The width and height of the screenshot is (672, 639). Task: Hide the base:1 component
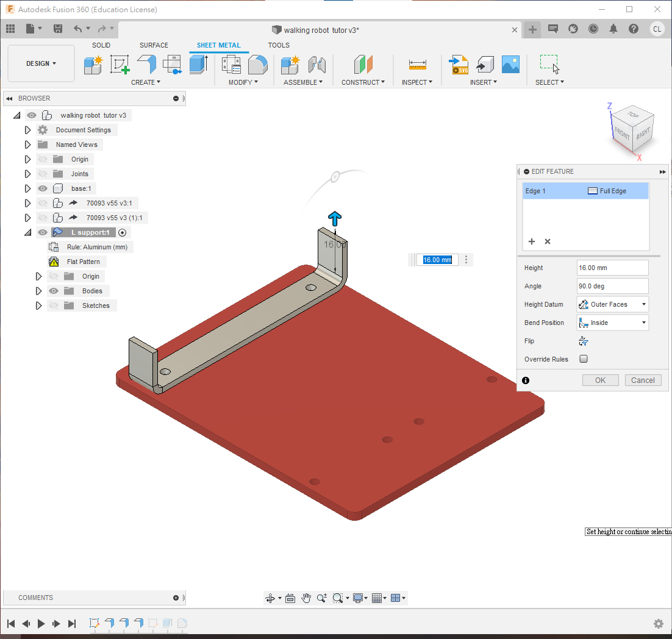point(43,188)
